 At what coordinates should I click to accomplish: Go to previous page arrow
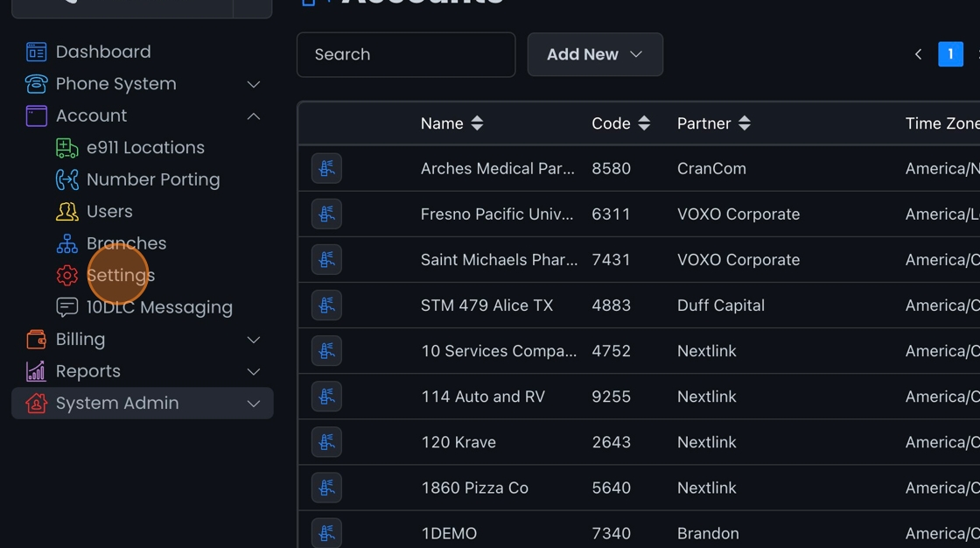(x=918, y=54)
